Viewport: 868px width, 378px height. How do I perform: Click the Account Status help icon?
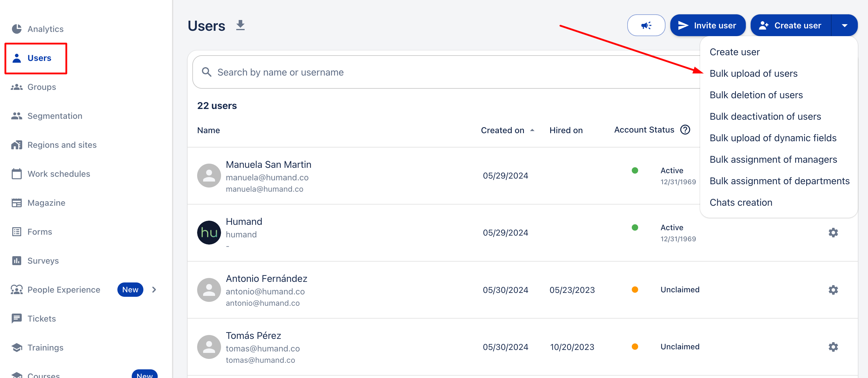pyautogui.click(x=685, y=130)
